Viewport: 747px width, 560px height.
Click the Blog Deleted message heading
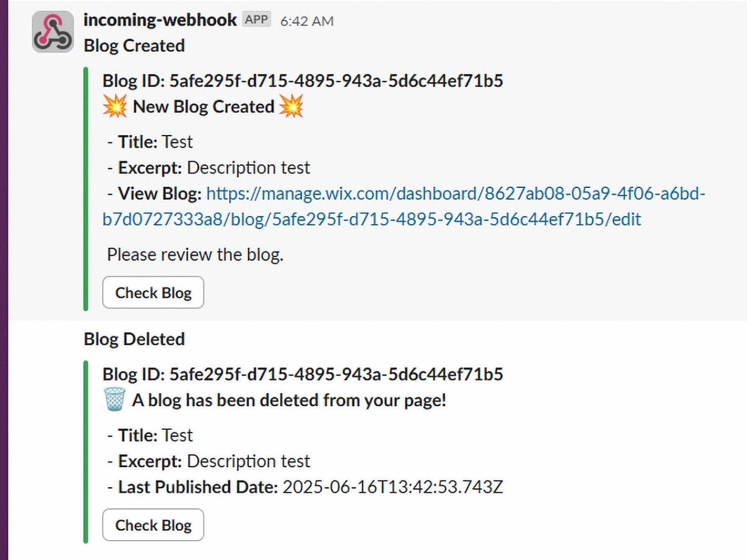[x=134, y=339]
